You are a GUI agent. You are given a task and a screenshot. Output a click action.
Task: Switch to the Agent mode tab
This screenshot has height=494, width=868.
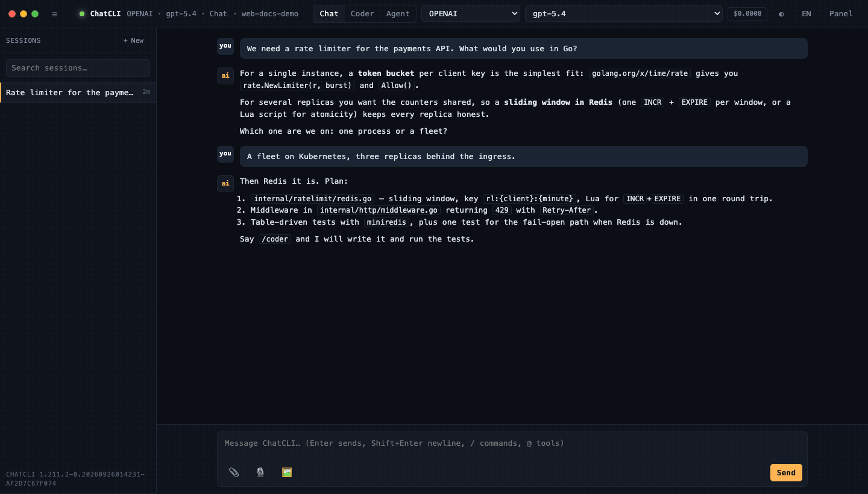point(398,14)
